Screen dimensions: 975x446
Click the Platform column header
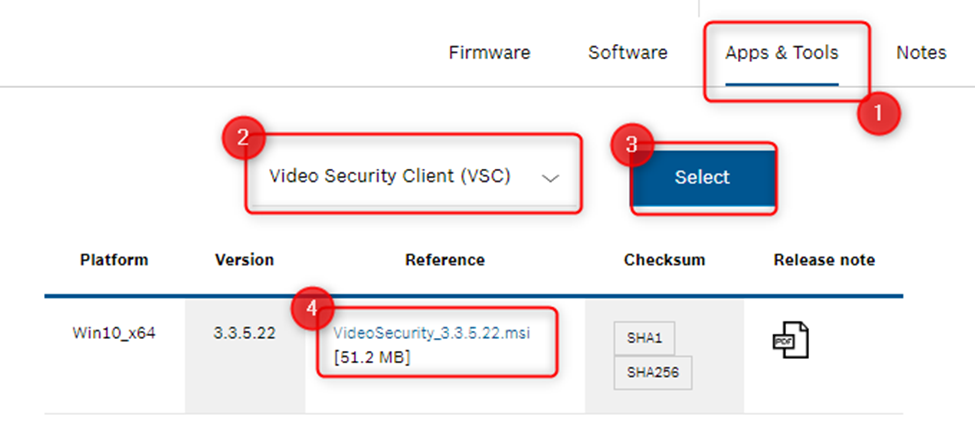point(114,260)
